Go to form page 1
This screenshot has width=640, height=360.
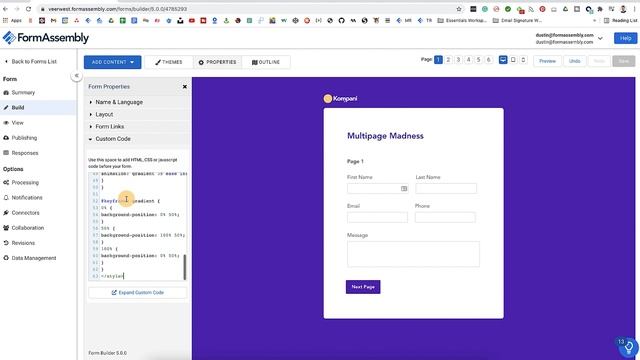(x=438, y=60)
